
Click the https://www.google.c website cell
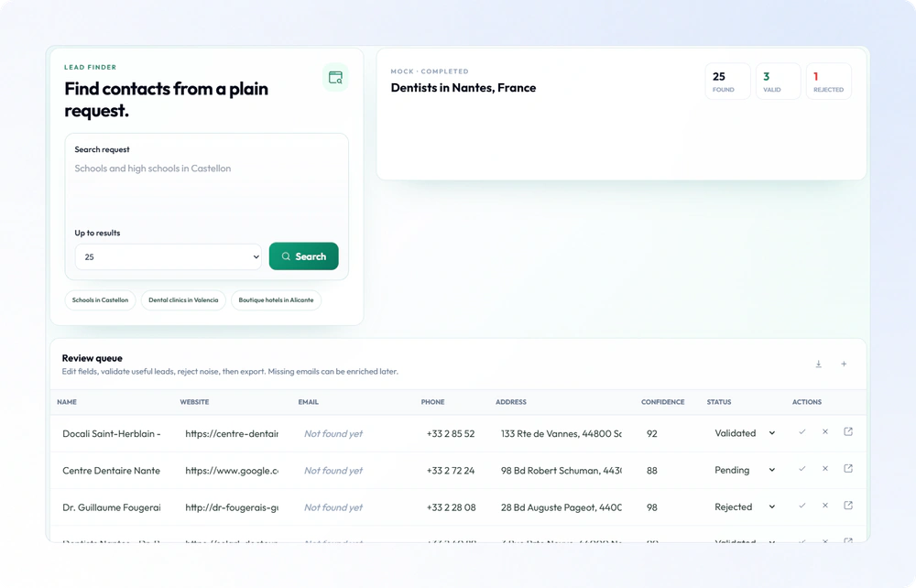coord(232,471)
